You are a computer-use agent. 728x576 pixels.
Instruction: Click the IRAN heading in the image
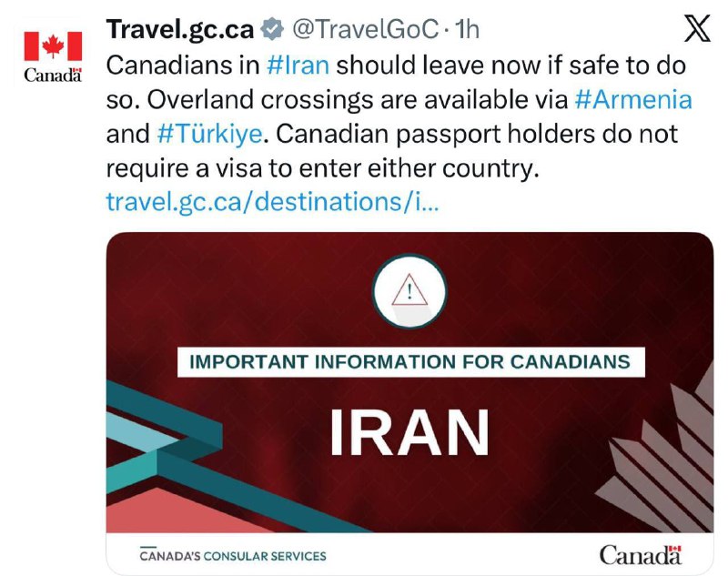tap(409, 433)
